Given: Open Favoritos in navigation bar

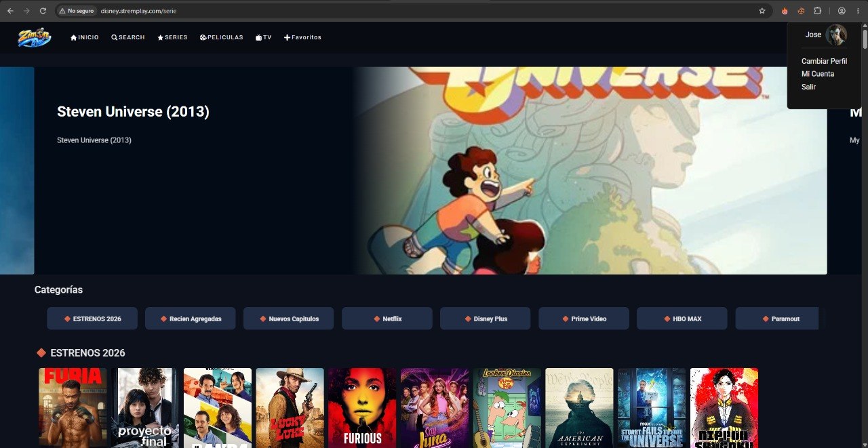Looking at the screenshot, I should [x=302, y=37].
